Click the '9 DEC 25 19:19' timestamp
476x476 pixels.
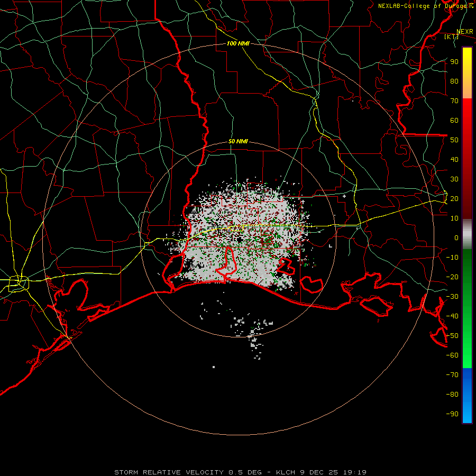(333, 472)
